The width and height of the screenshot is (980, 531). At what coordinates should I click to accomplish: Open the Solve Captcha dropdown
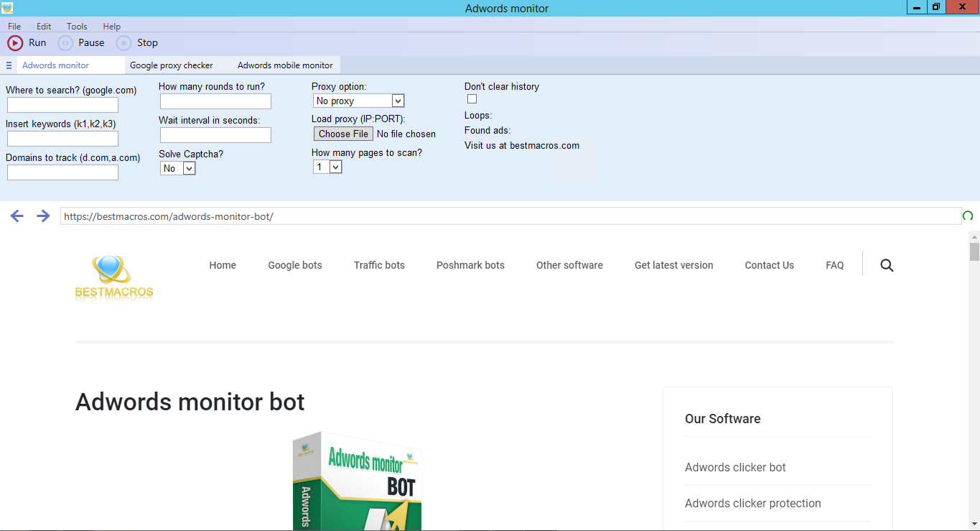click(178, 168)
